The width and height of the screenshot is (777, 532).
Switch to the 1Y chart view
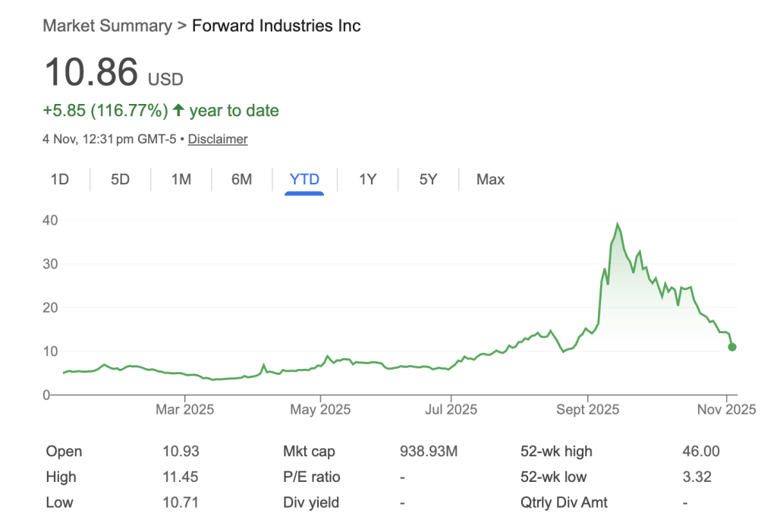click(366, 179)
